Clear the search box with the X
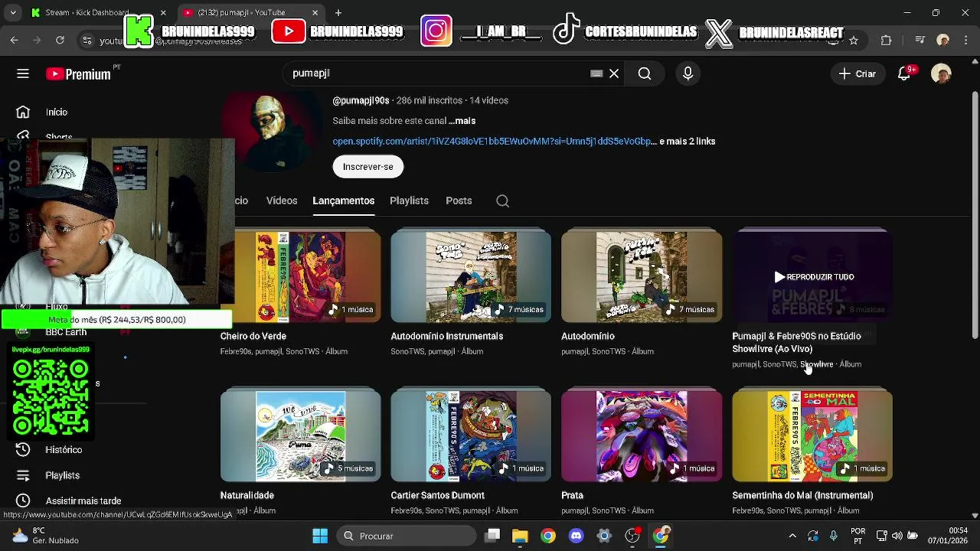The height and width of the screenshot is (551, 980). pos(614,73)
